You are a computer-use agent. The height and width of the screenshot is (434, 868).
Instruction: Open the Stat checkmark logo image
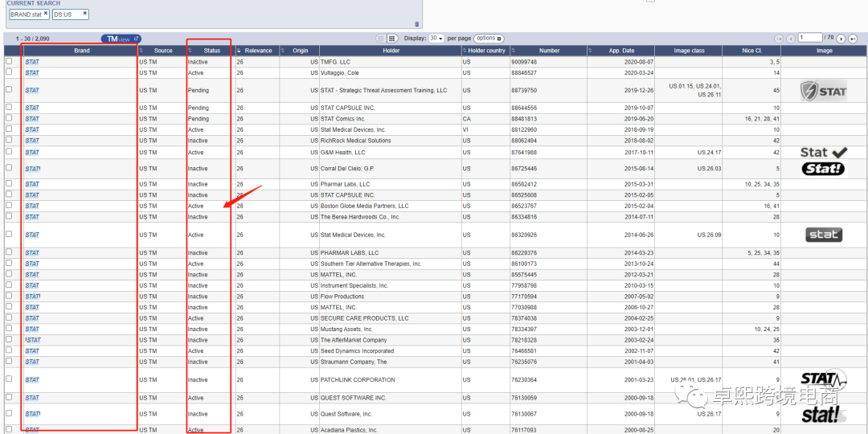824,152
